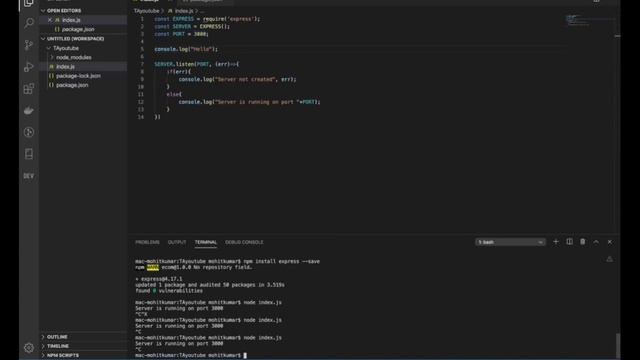The height and width of the screenshot is (360, 640).
Task: Click 'found 0 vulnerabilities' terminal line
Action: pos(169,291)
